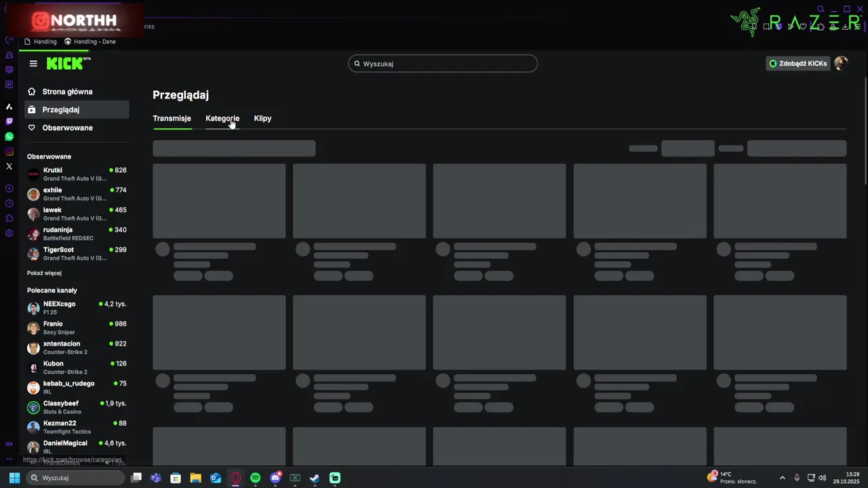Open the volume control in the tray

click(x=823, y=478)
